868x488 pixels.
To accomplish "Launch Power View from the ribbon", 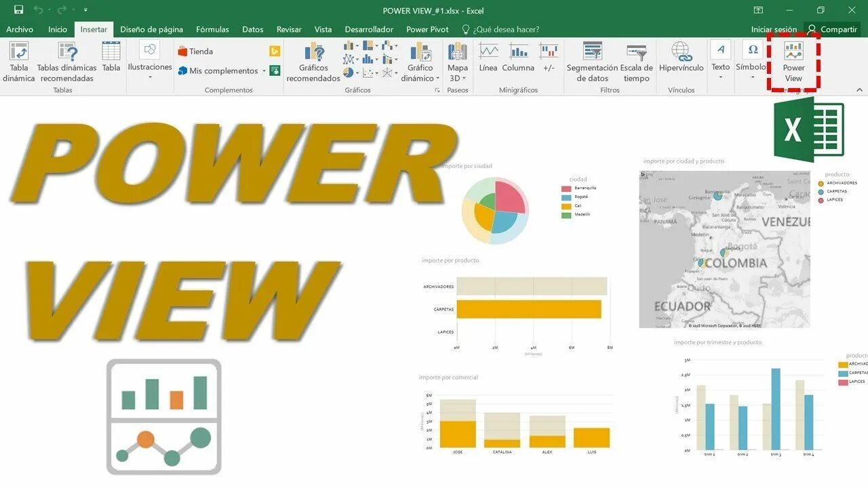I will [x=793, y=61].
